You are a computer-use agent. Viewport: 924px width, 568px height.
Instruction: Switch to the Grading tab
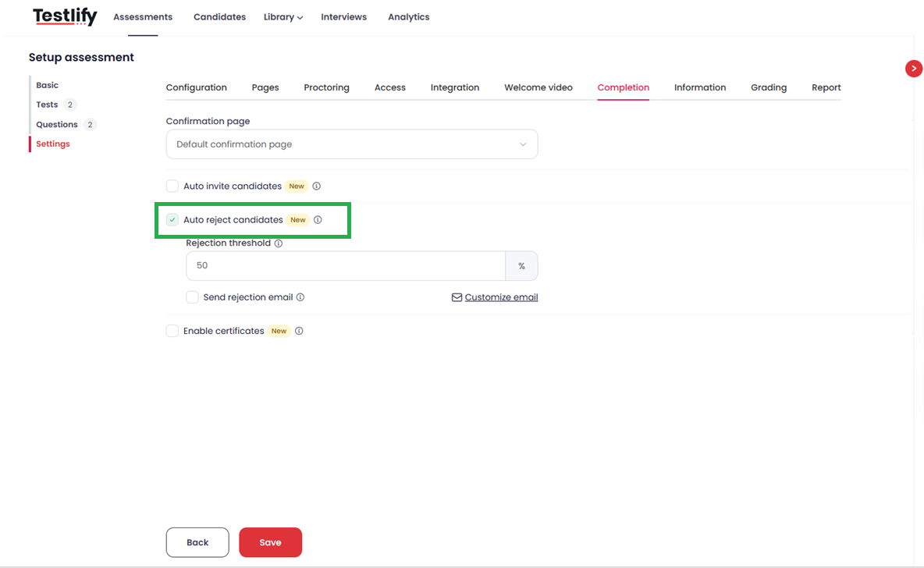(x=769, y=87)
